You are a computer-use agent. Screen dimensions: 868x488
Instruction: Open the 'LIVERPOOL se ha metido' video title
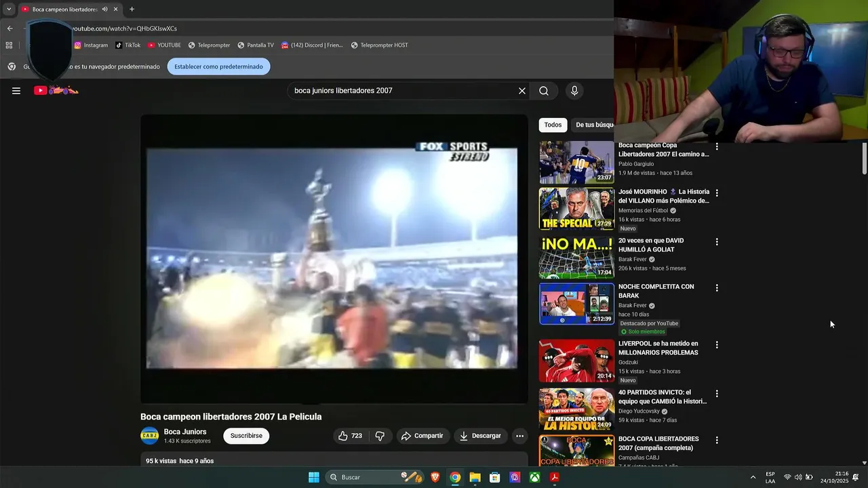(x=658, y=348)
